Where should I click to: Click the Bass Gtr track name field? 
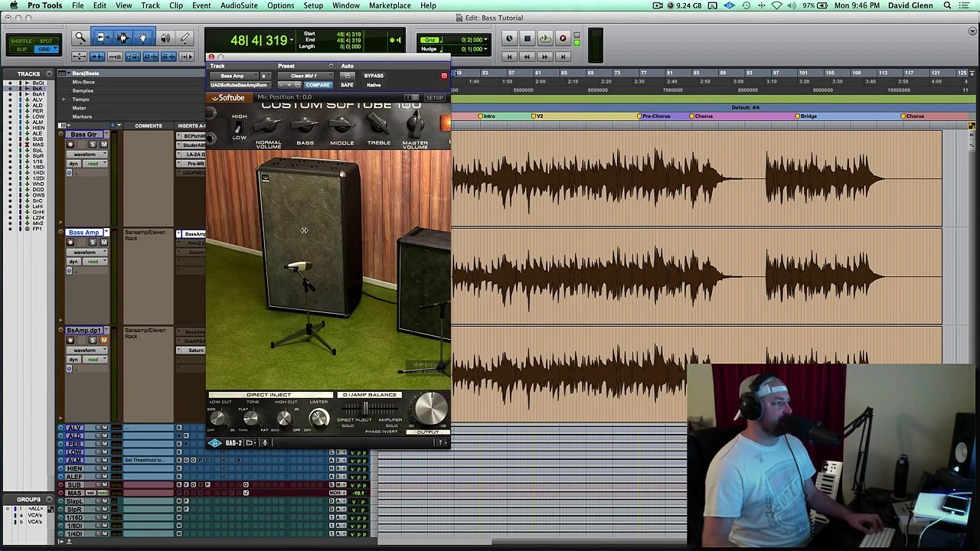[84, 135]
